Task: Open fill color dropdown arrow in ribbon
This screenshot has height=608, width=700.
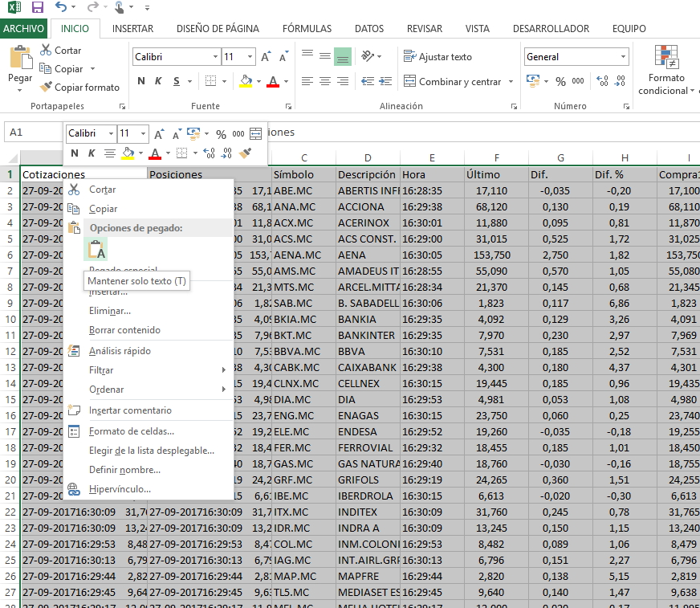Action: pos(259,81)
